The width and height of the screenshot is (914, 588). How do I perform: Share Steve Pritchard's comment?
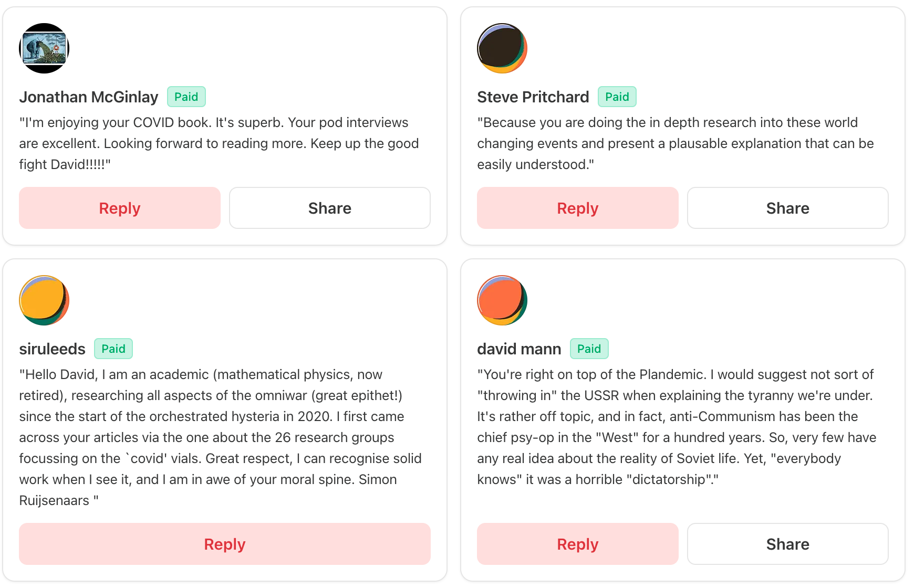(788, 208)
